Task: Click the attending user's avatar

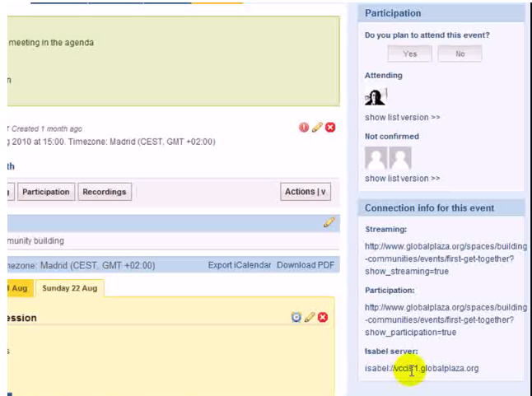Action: [x=376, y=96]
